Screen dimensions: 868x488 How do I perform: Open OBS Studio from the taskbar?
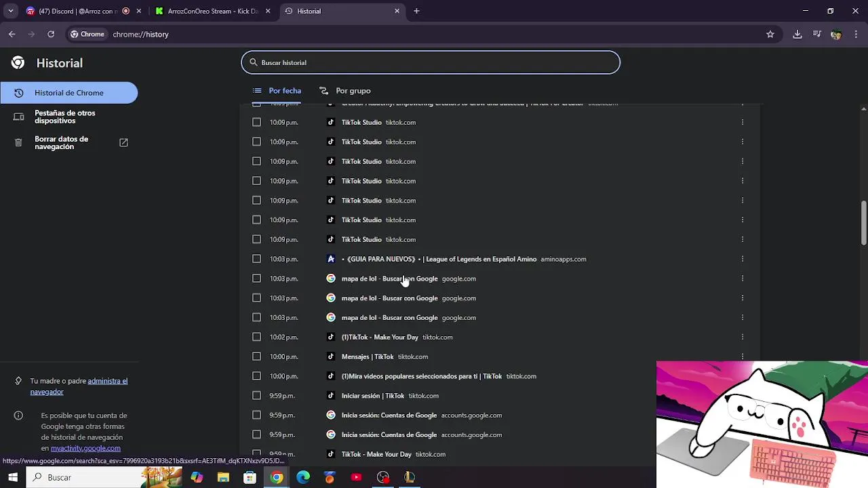pyautogui.click(x=383, y=477)
